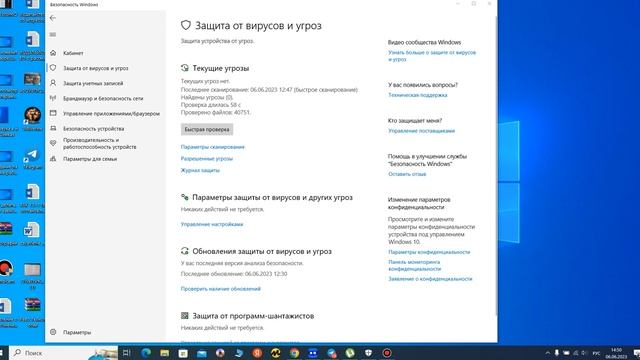Open the app and browser control icon
Screen dimensions: 640x360
pyautogui.click(x=53, y=113)
